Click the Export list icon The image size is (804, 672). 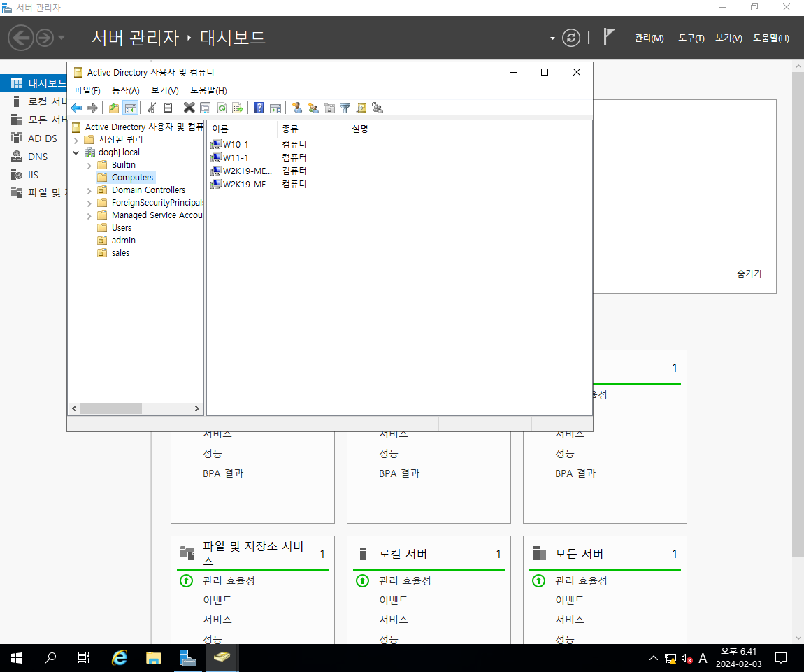(x=238, y=108)
